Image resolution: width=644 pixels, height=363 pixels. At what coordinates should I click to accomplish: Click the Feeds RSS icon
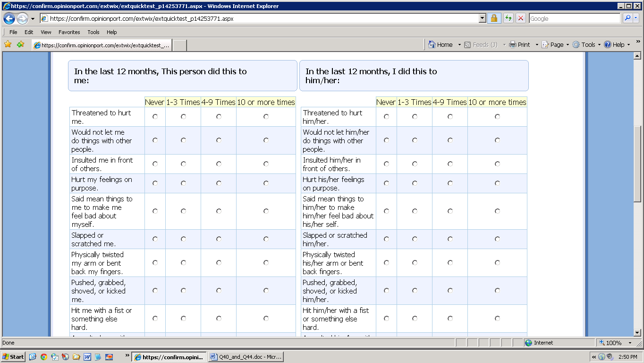[467, 44]
